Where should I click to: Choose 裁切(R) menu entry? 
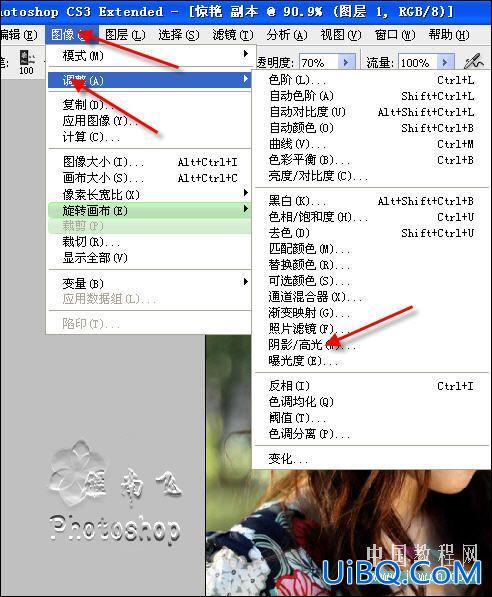pyautogui.click(x=149, y=242)
